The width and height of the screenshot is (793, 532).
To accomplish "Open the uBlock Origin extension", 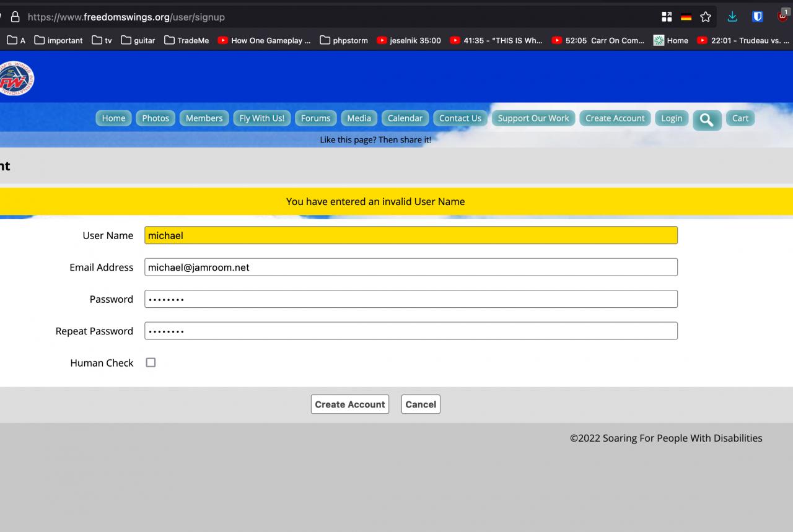I will pos(782,17).
